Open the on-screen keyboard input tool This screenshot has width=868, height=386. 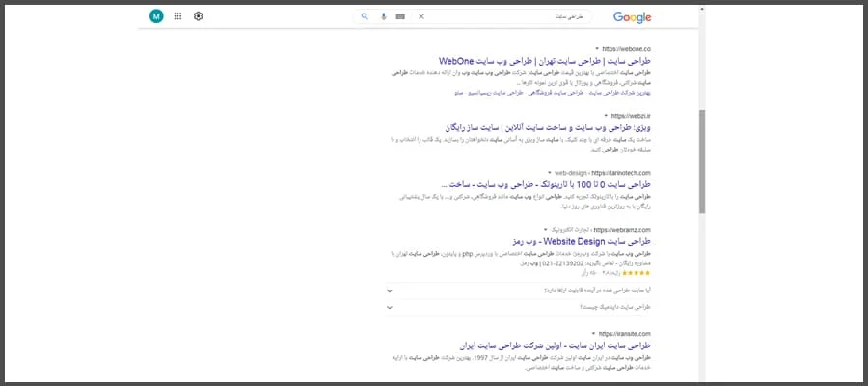[x=400, y=16]
